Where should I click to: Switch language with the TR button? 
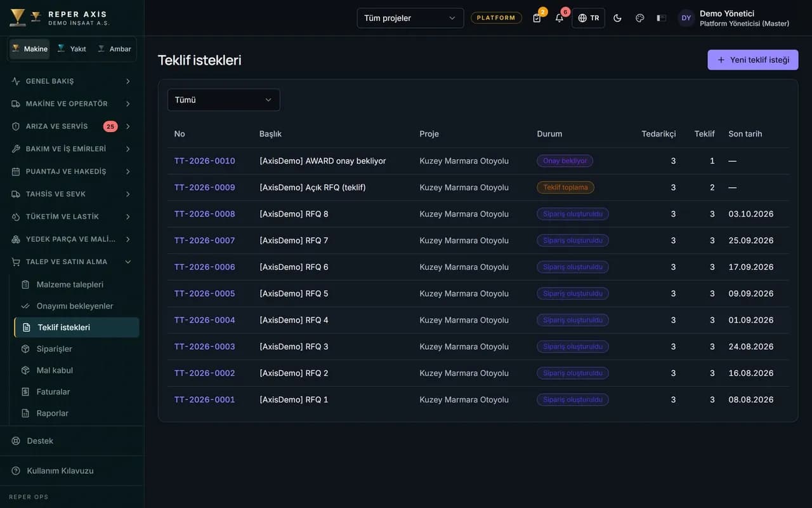click(588, 18)
